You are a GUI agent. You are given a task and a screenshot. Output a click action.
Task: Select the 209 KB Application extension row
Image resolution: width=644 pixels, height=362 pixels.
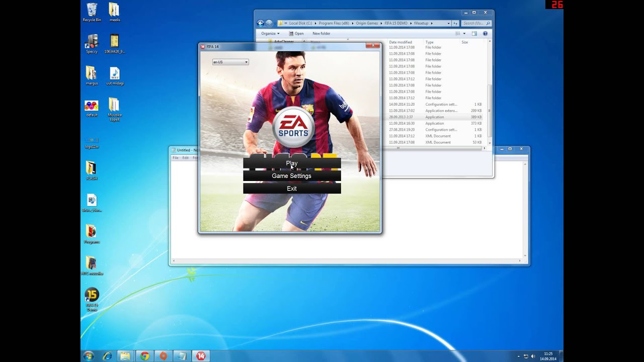click(435, 111)
